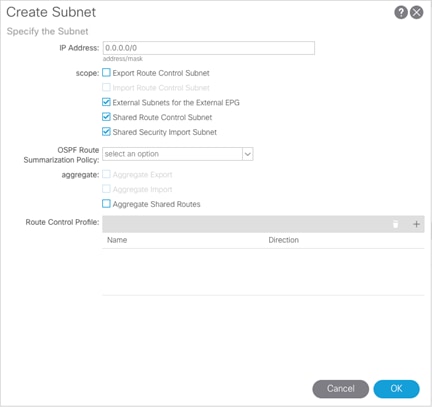
Task: Uncheck External Subnets for the External EPG
Action: [x=106, y=102]
